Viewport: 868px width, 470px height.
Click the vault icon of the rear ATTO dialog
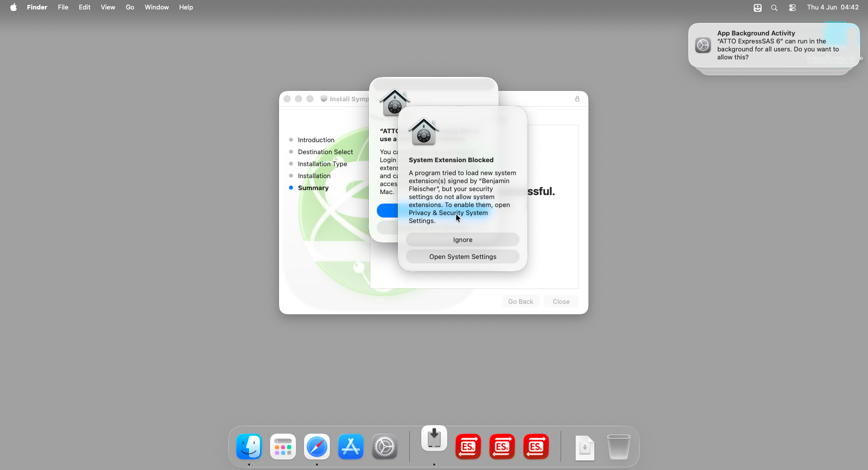coord(394,102)
